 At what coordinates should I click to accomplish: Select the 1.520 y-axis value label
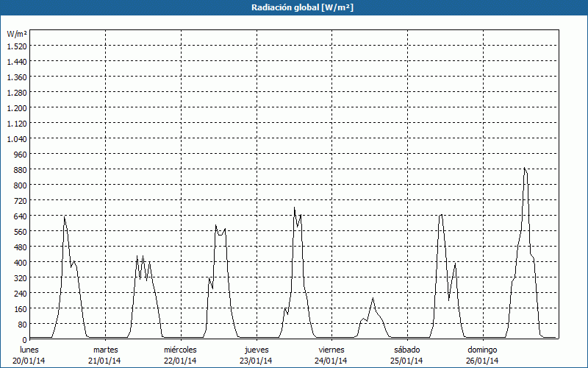tap(17, 46)
